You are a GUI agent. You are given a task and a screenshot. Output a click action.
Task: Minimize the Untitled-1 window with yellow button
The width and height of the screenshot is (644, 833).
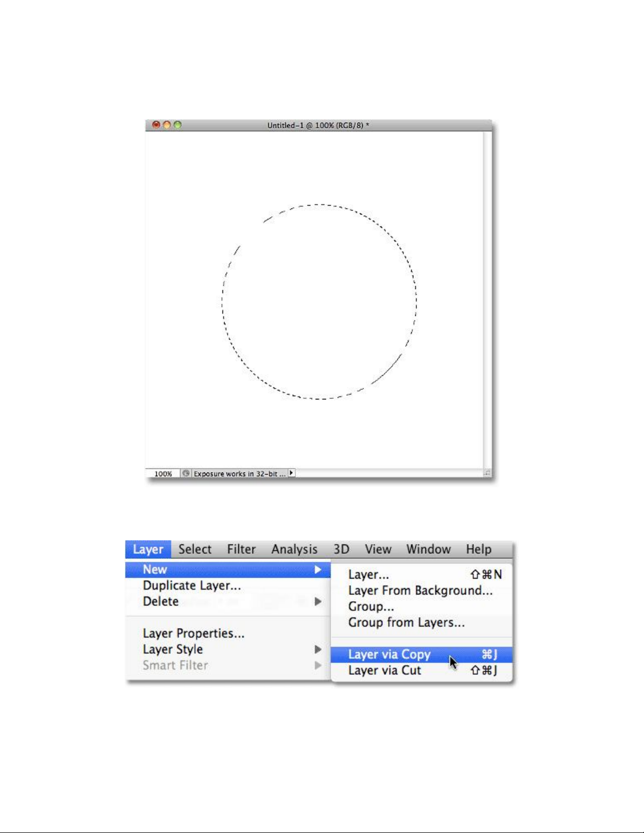167,125
